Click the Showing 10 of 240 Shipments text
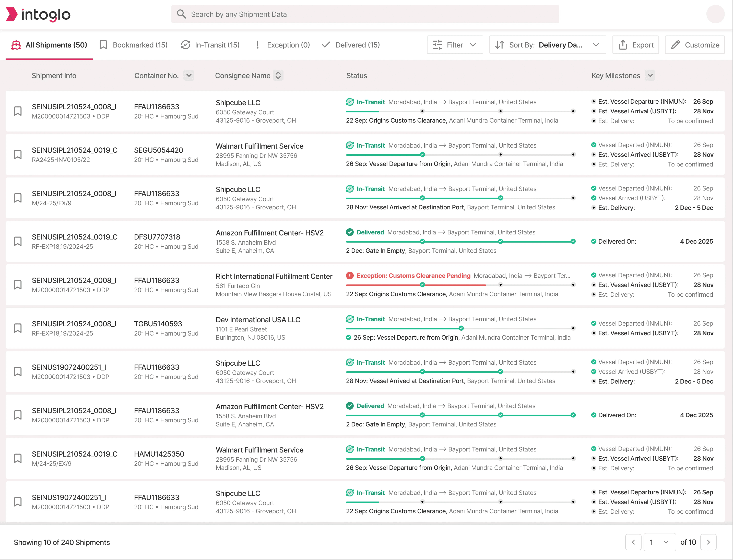This screenshot has width=733, height=560. (62, 542)
